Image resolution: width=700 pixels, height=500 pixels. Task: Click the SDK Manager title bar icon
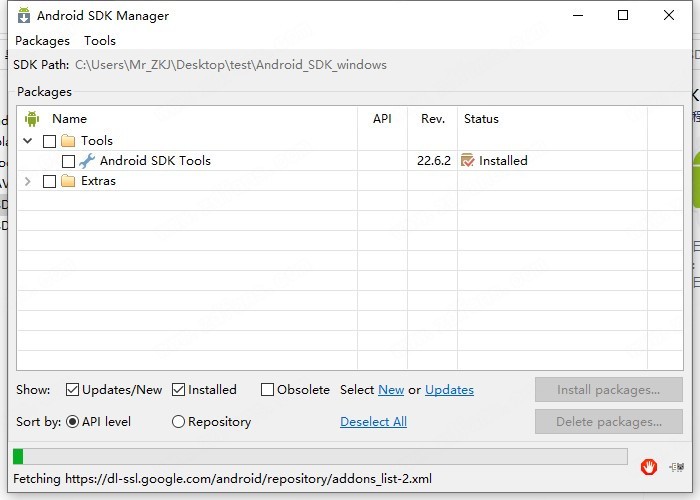pyautogui.click(x=21, y=16)
